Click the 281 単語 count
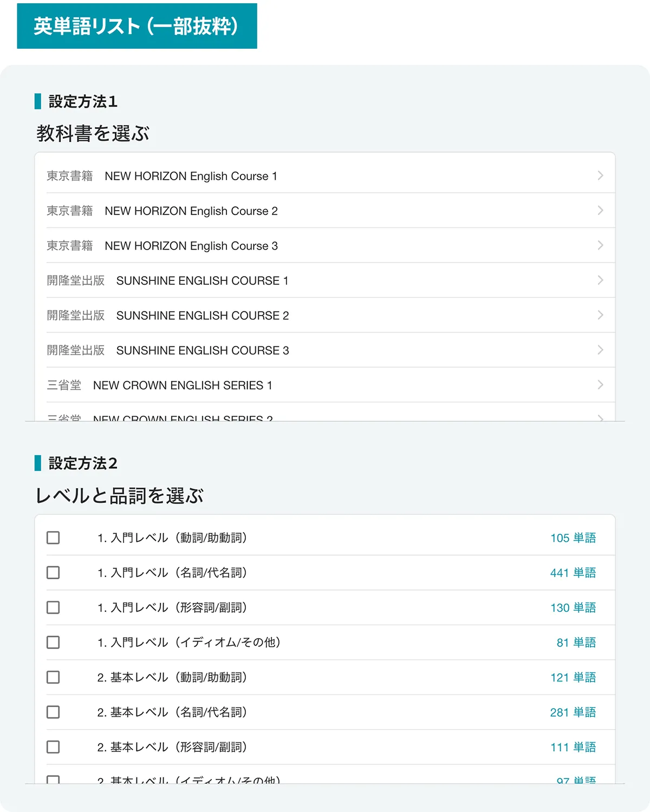Viewport: 650px width, 812px height. pyautogui.click(x=573, y=712)
